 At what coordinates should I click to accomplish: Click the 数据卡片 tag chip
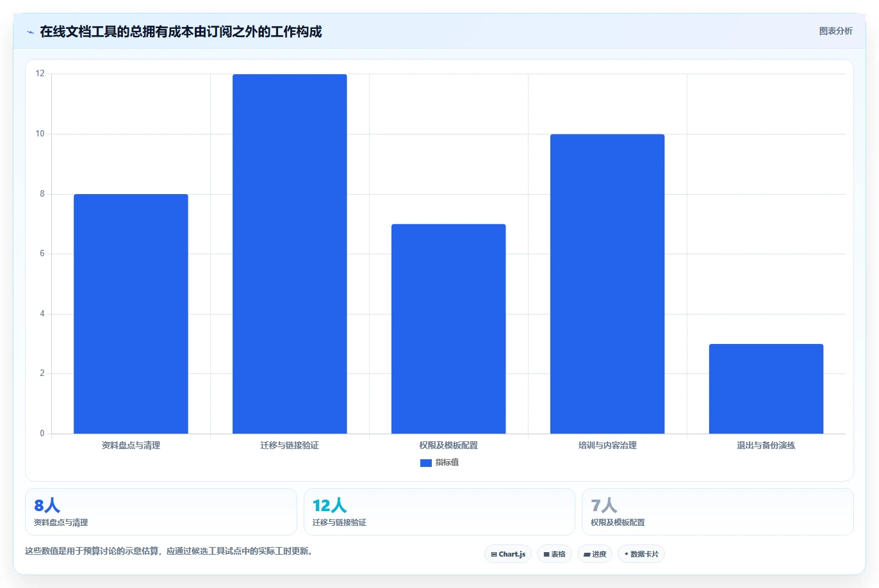click(x=641, y=554)
